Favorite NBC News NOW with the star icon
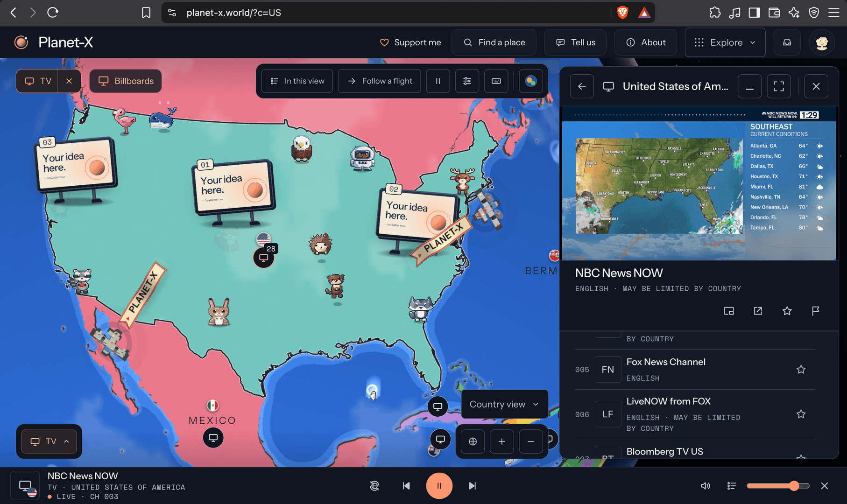Viewport: 847px width, 504px height. pos(787,311)
